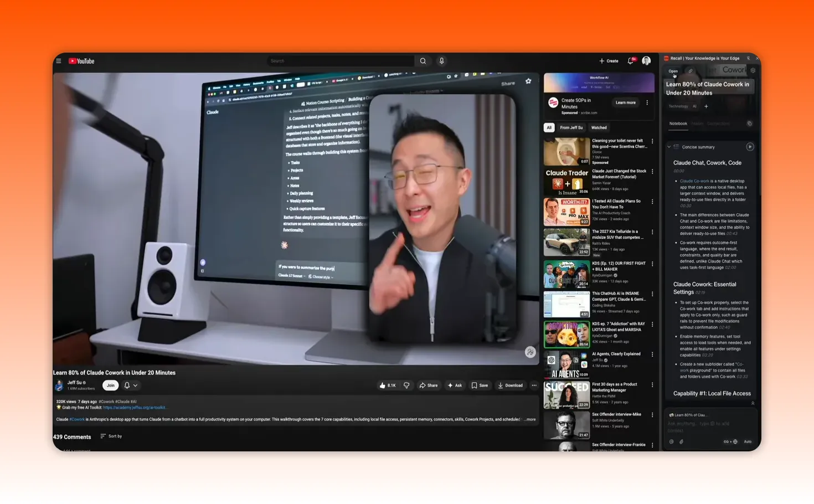Click the Workflow AI ad banner
Image resolution: width=814 pixels, height=504 pixels.
[x=599, y=83]
